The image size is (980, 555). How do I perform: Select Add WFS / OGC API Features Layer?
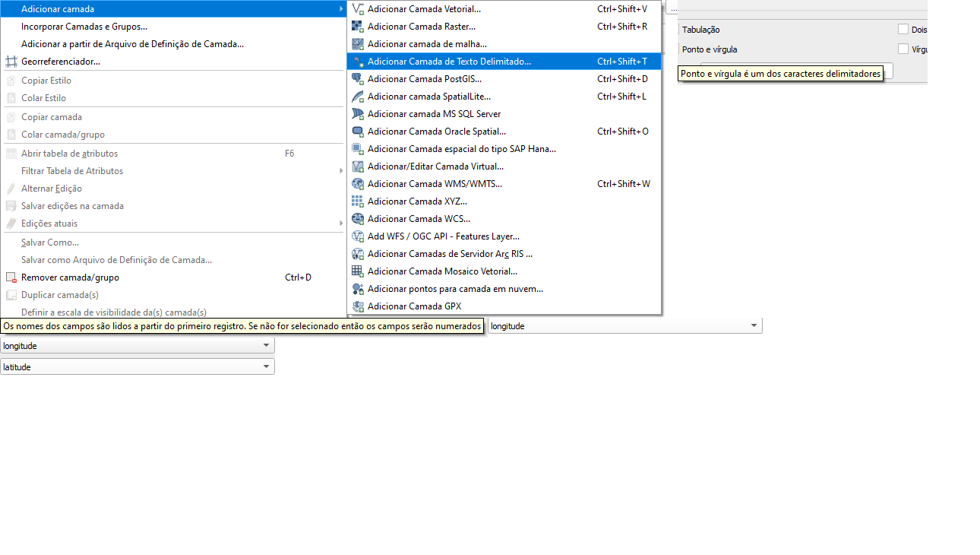click(x=443, y=236)
